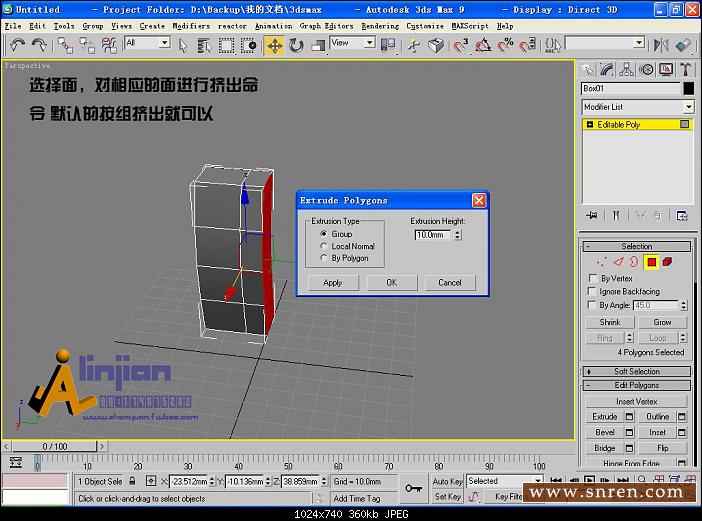702x521 pixels.
Task: Toggle the Percent Snap button
Action: click(505, 45)
